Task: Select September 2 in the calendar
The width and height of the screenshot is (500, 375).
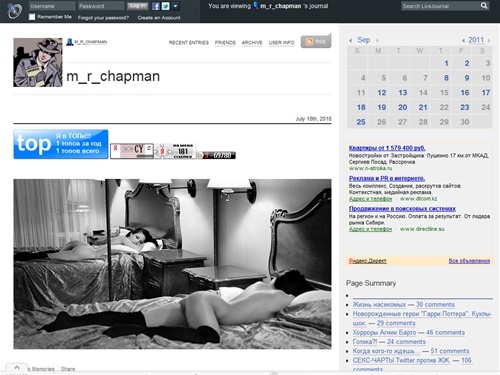Action: (467, 63)
